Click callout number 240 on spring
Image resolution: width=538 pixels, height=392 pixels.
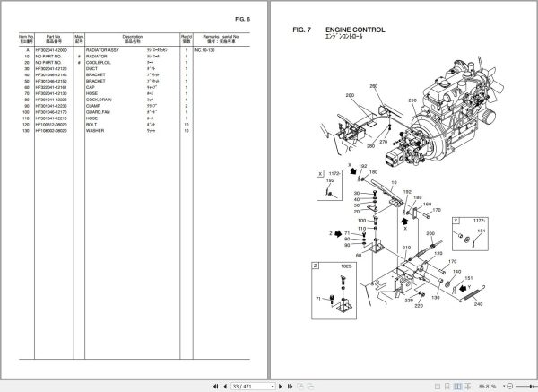[478, 304]
